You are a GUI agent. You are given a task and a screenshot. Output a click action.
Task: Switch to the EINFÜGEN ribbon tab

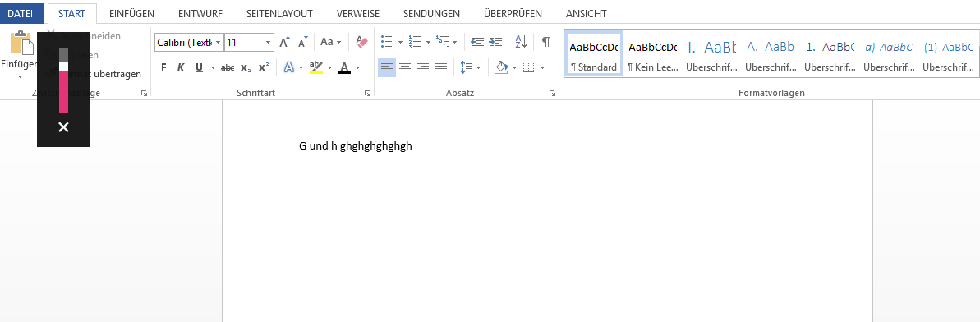coord(131,13)
